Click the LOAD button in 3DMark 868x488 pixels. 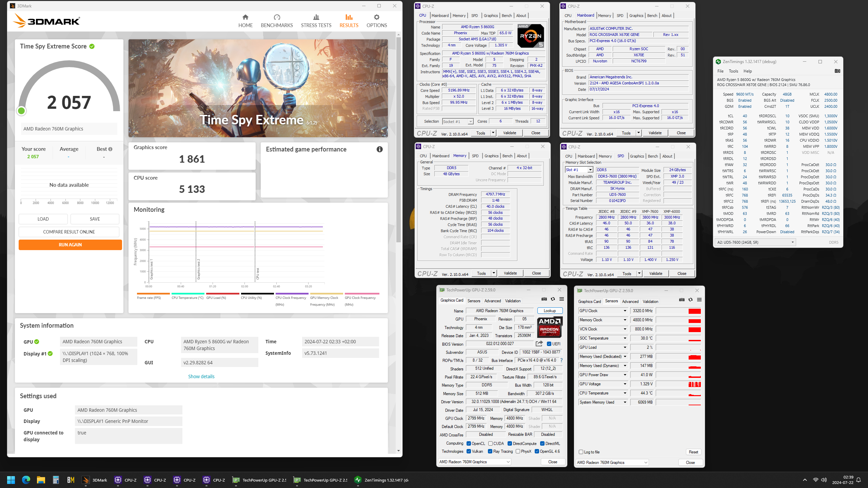43,219
